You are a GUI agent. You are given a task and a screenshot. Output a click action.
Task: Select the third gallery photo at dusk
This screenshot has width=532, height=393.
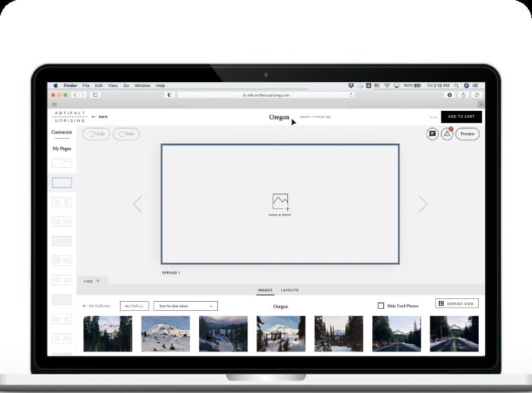[224, 333]
